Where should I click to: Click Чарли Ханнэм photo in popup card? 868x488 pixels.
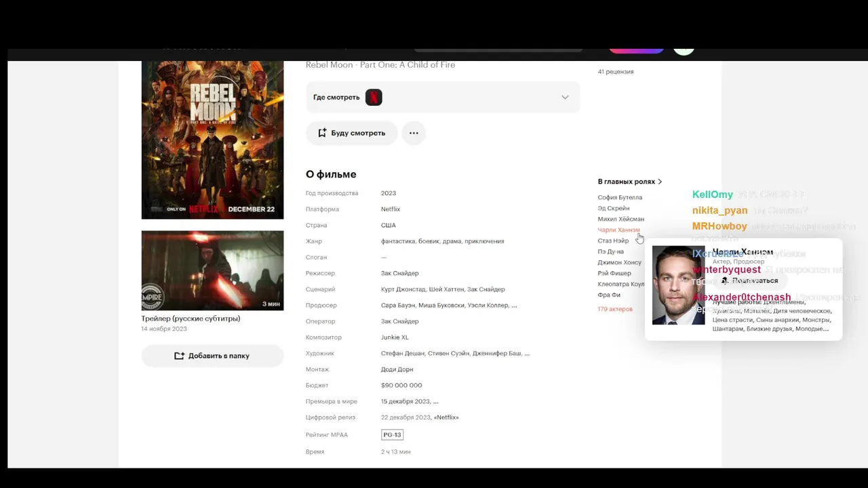(678, 285)
